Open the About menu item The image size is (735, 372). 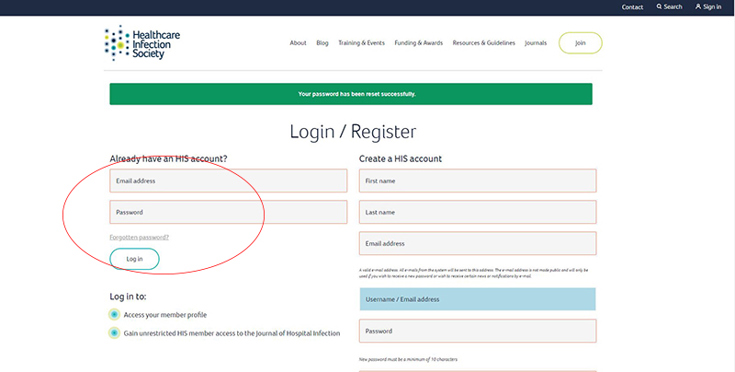click(298, 43)
